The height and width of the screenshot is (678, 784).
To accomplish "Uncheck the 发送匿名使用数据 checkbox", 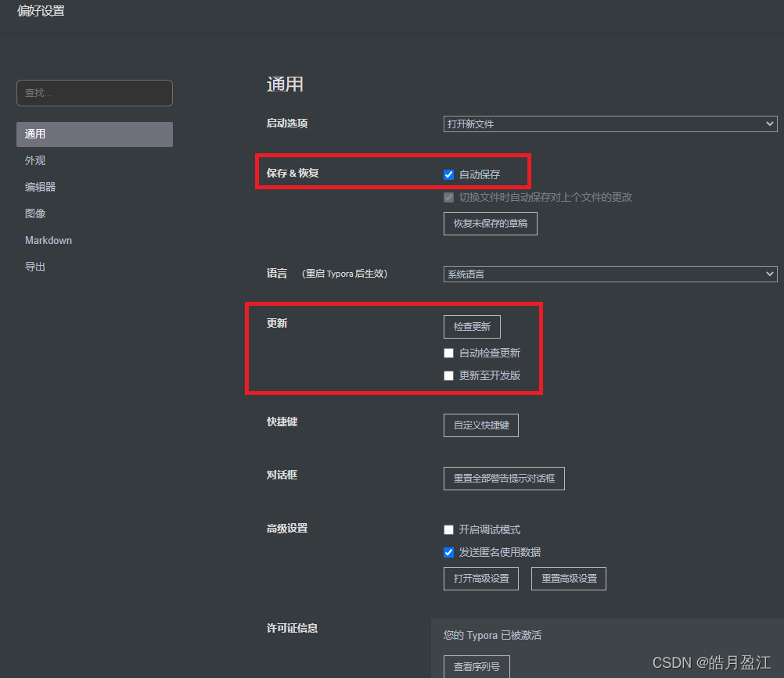I will [448, 552].
